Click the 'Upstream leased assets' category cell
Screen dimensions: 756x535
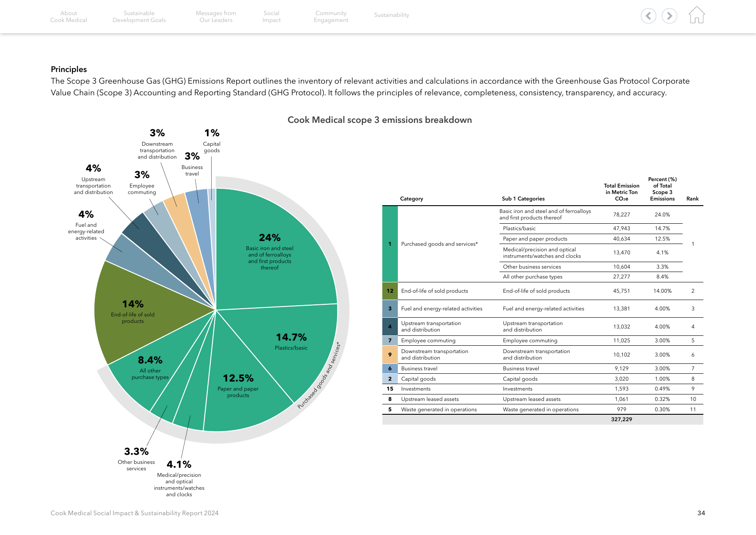(430, 399)
